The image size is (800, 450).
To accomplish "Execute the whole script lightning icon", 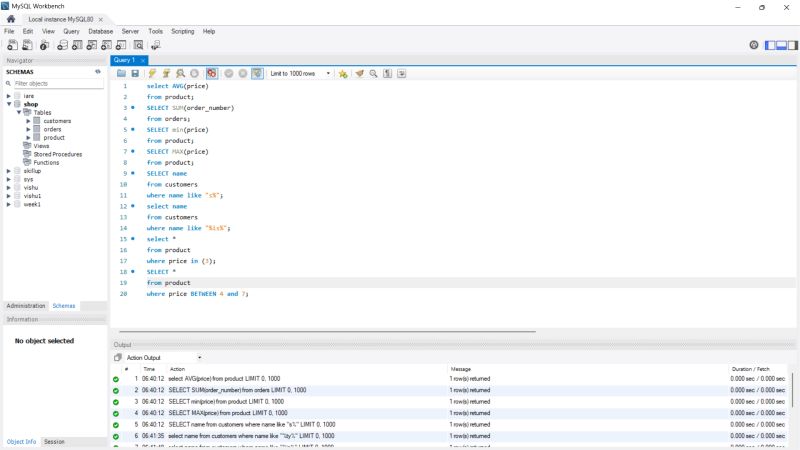I will 152,73.
